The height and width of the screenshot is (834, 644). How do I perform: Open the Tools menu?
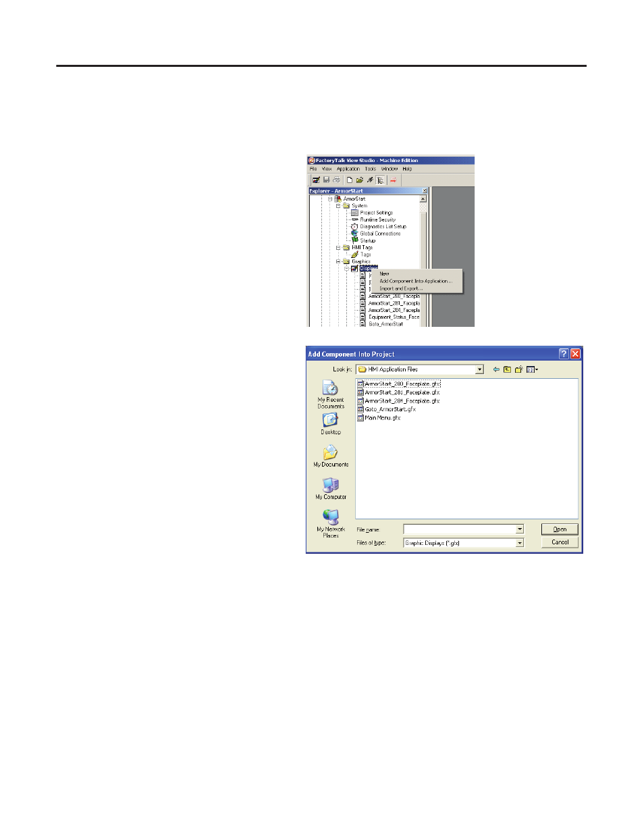371,169
